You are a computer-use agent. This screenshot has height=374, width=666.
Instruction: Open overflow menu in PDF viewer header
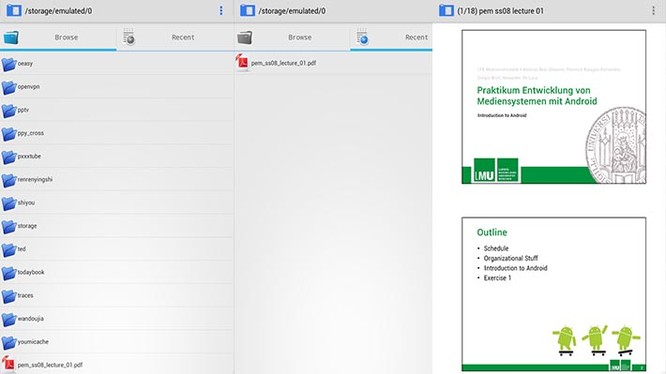653,11
